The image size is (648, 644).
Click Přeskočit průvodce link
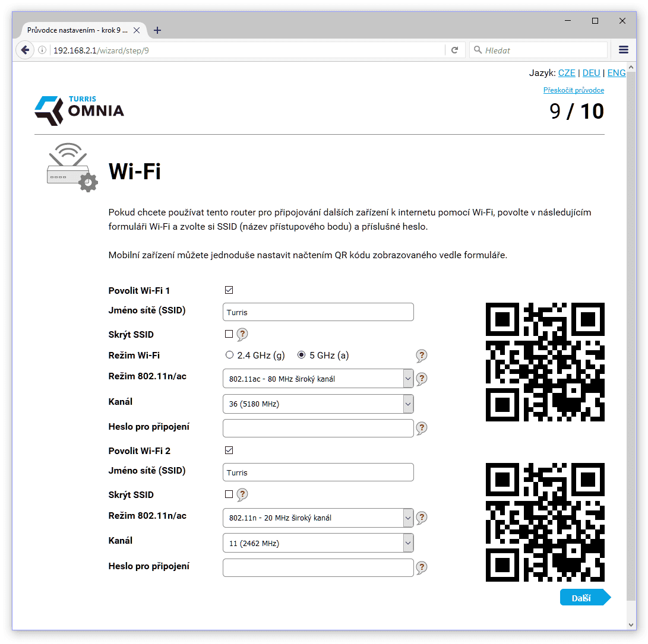(574, 90)
